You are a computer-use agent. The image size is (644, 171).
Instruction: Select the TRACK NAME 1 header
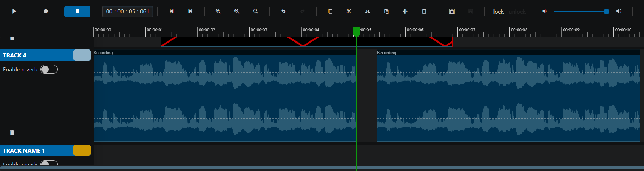click(x=37, y=150)
